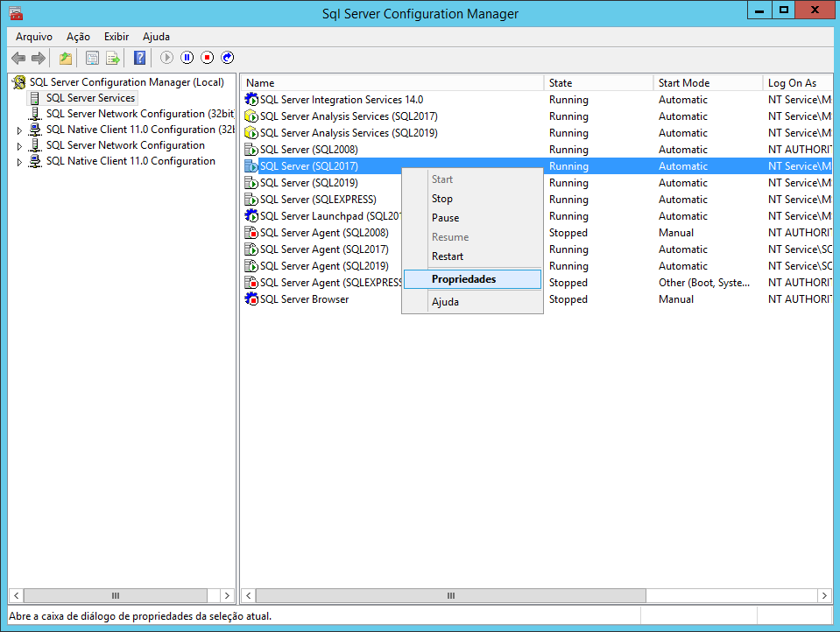Image resolution: width=840 pixels, height=632 pixels.
Task: Click the SQL Server Browser service icon
Action: point(251,298)
